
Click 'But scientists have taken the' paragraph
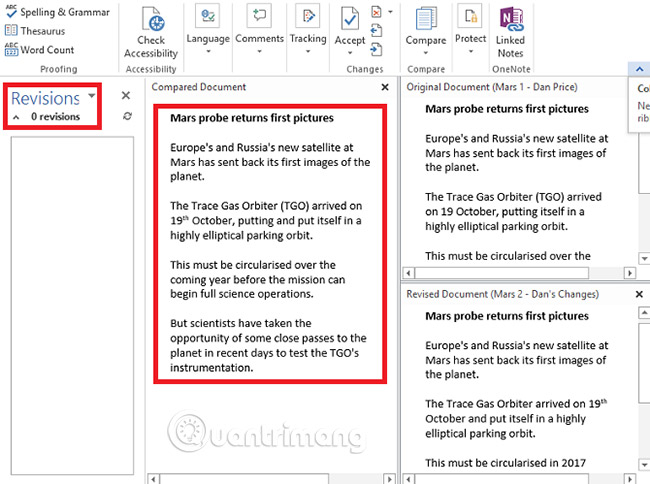pos(268,345)
